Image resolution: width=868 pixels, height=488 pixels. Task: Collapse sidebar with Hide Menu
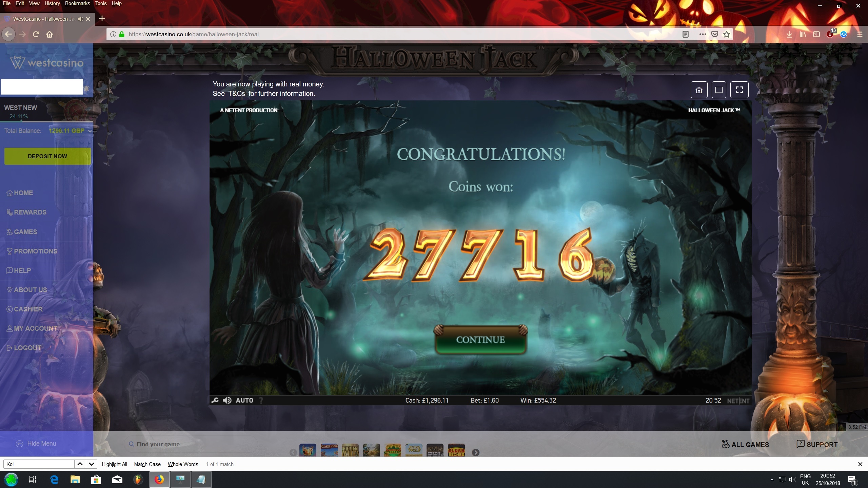36,444
